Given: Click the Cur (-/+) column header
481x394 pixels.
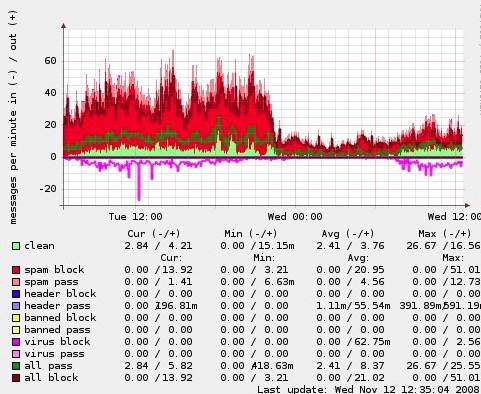Looking at the screenshot, I should (x=154, y=234).
